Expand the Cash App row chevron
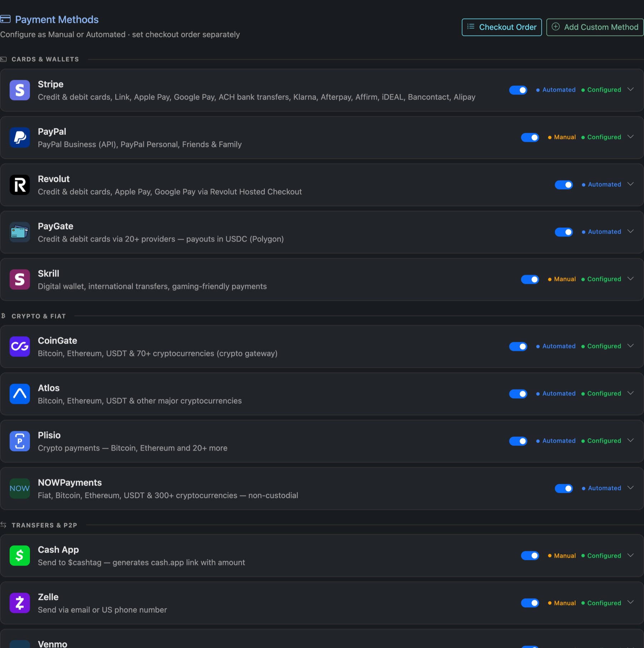The width and height of the screenshot is (644, 648). (630, 555)
